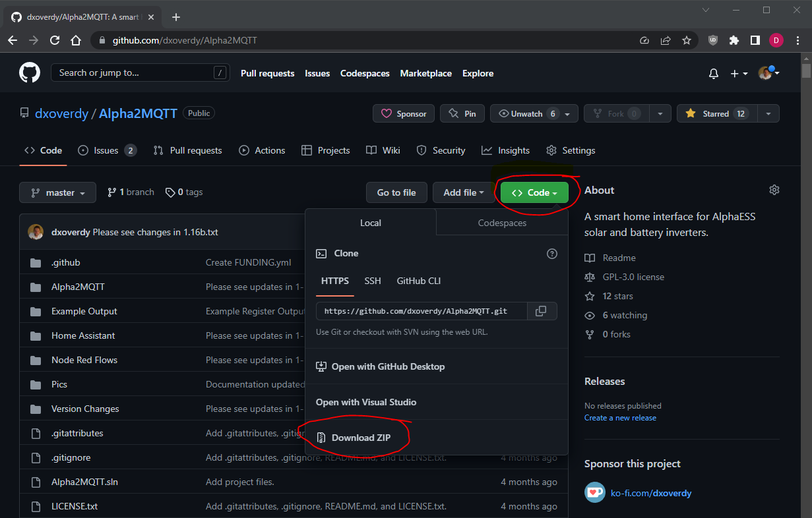This screenshot has height=518, width=812.
Task: Click the Pics folder icon
Action: coord(36,384)
